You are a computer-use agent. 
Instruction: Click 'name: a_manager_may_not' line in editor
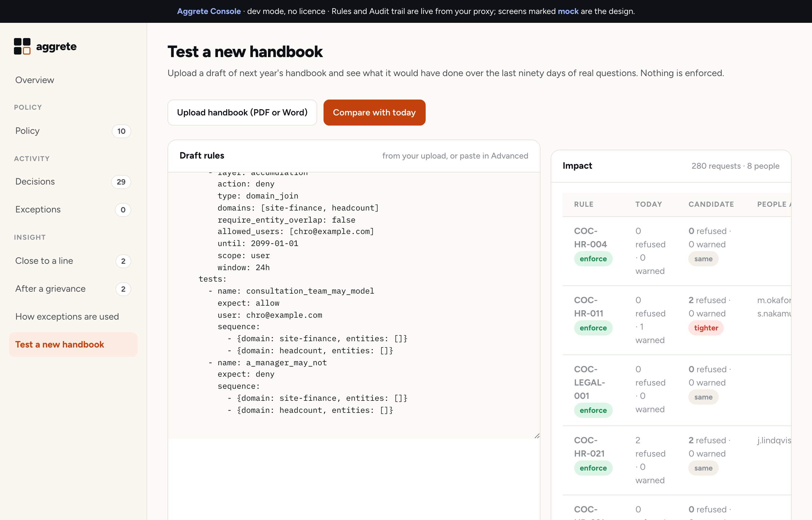tap(272, 363)
